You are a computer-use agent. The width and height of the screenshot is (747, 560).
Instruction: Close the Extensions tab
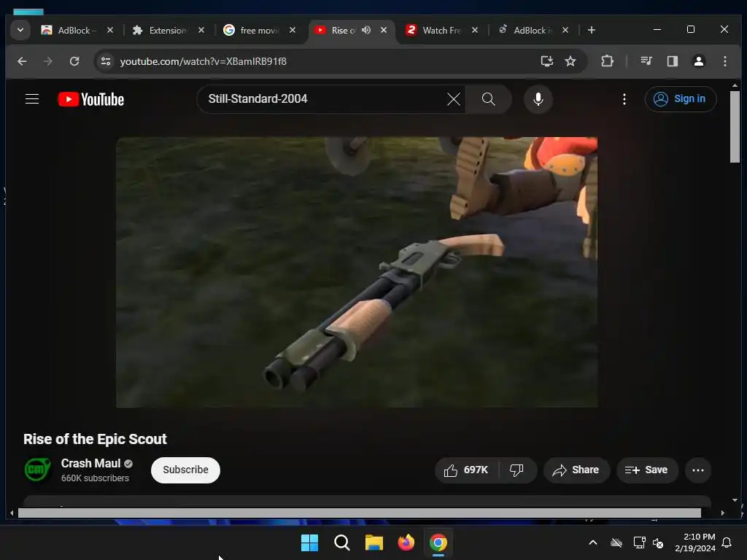click(x=201, y=30)
